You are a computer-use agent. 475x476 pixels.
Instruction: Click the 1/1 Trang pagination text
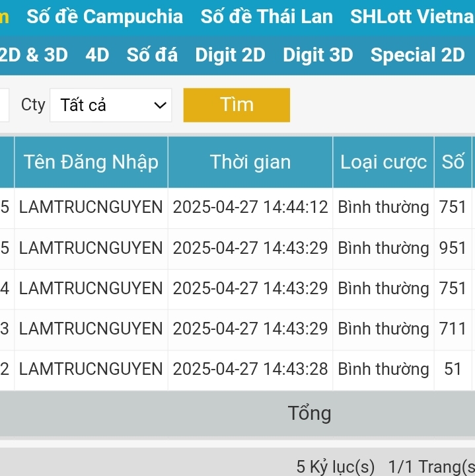[431, 467]
